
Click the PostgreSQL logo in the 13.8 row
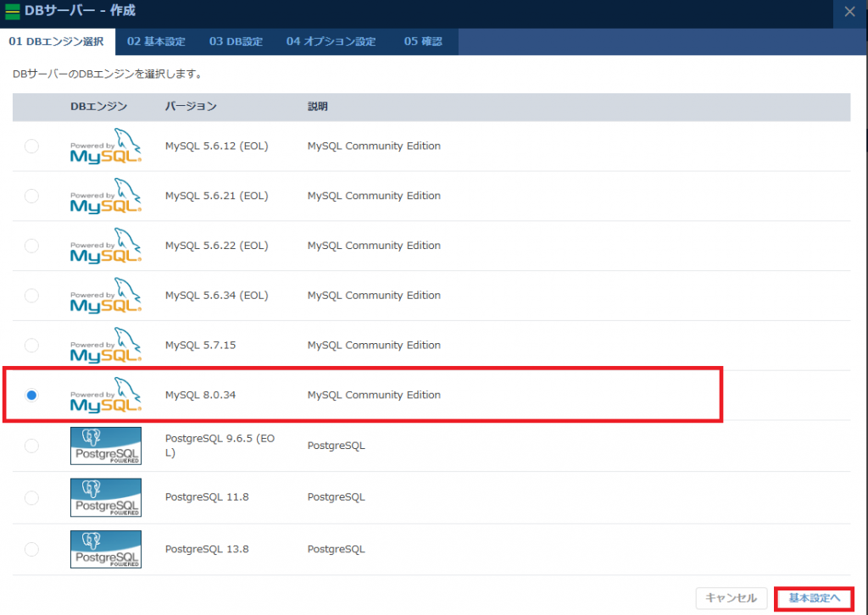(x=106, y=549)
